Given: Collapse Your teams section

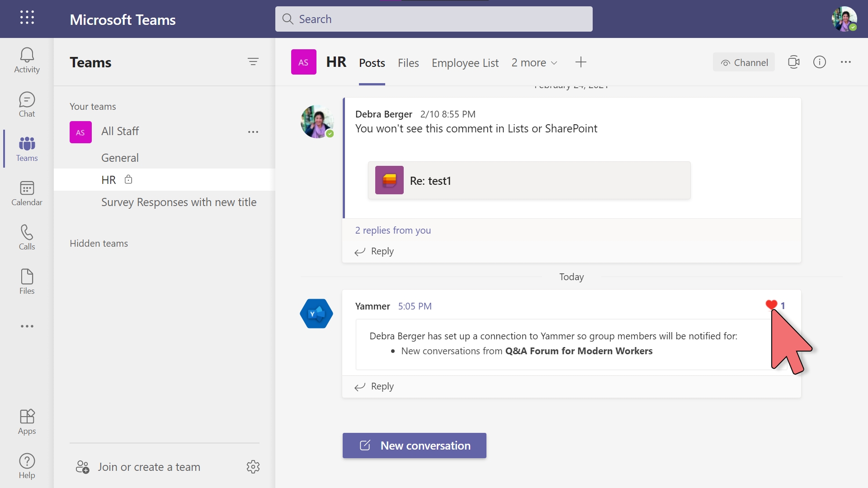Looking at the screenshot, I should tap(93, 106).
